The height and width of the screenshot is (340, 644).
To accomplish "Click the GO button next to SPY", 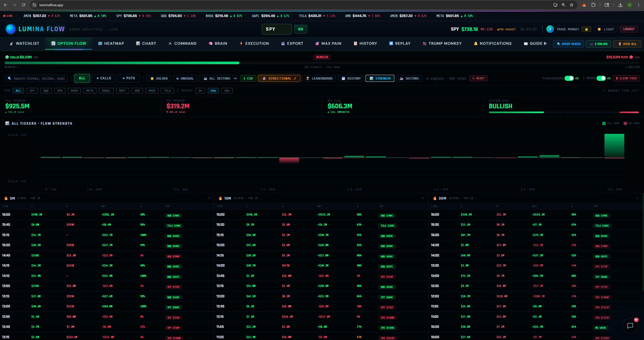I will pos(301,29).
